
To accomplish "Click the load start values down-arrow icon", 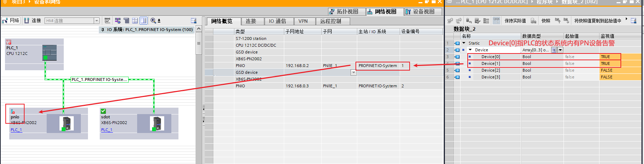I will 566,21.
